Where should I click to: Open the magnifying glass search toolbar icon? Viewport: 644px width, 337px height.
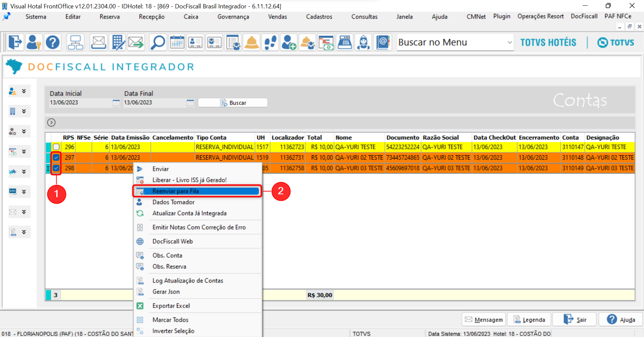(x=158, y=42)
